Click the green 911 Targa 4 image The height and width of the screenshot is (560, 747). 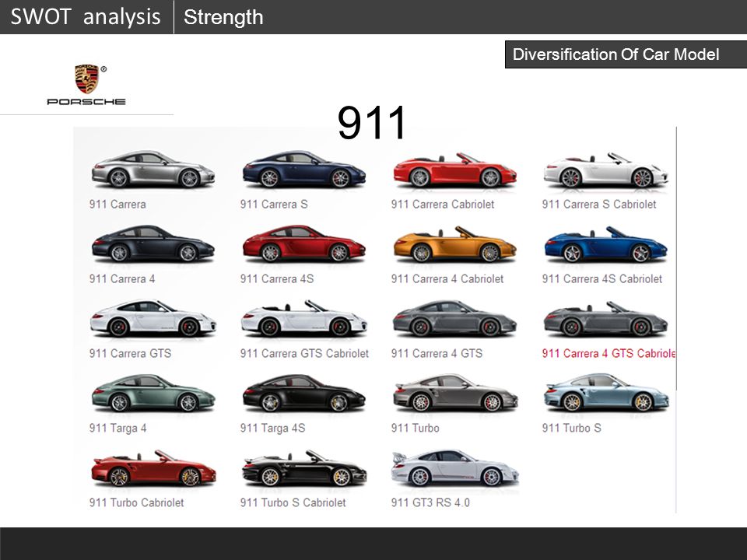tap(153, 394)
